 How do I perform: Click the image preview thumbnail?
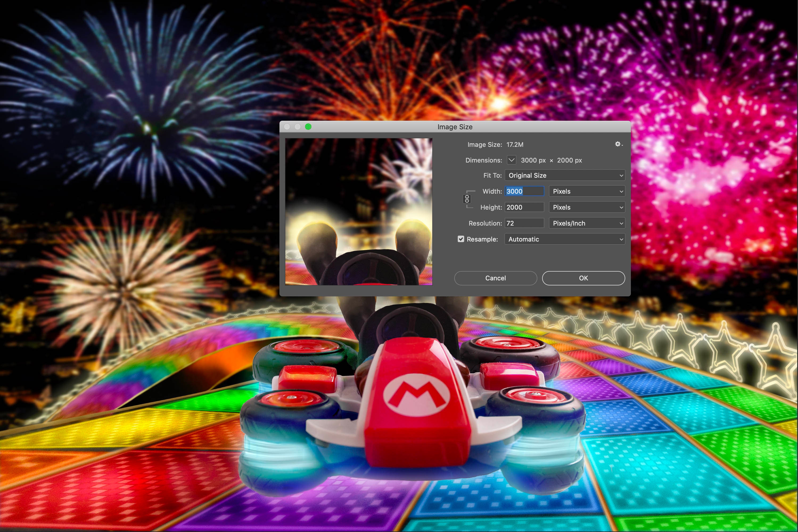[x=359, y=212]
